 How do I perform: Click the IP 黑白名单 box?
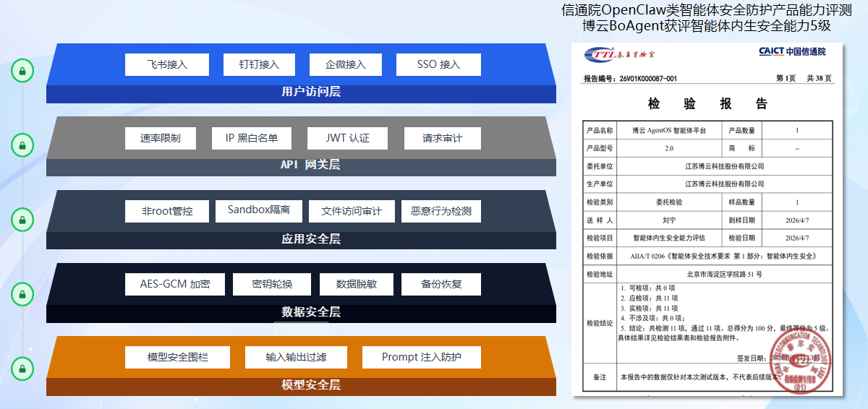click(x=252, y=138)
